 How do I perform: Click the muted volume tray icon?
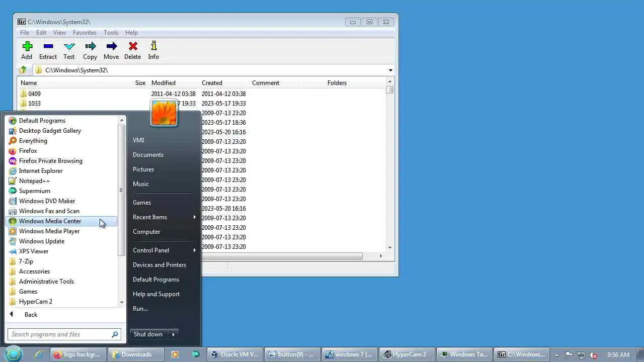pos(593,354)
